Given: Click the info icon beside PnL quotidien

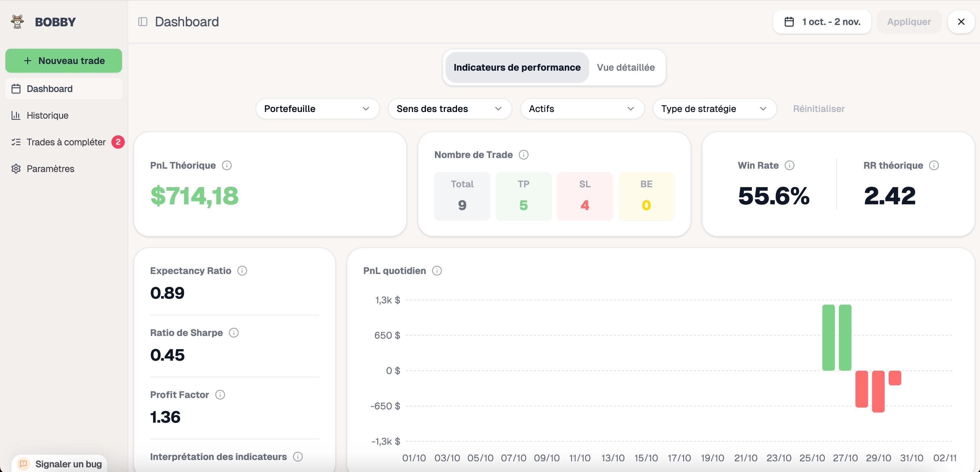Looking at the screenshot, I should (437, 271).
